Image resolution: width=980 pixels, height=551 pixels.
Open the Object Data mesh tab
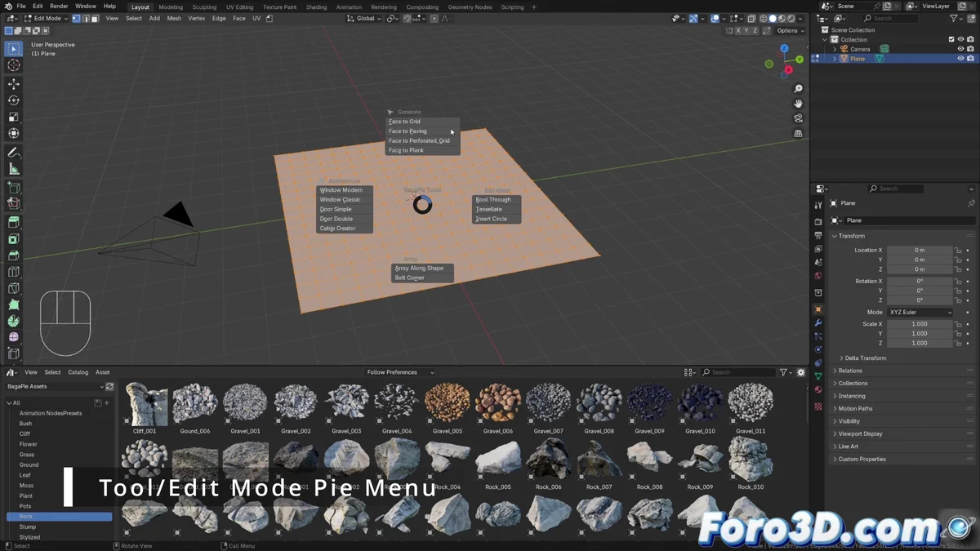coord(817,376)
